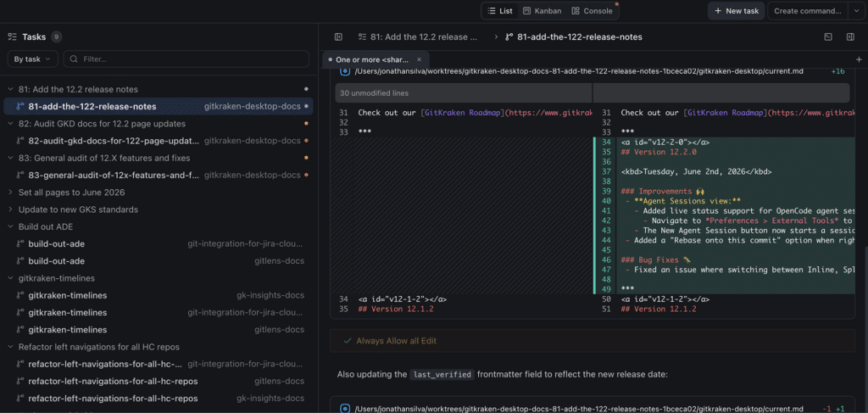Click status dot on 82: Audit GKD docs row
The image size is (868, 413).
(306, 124)
